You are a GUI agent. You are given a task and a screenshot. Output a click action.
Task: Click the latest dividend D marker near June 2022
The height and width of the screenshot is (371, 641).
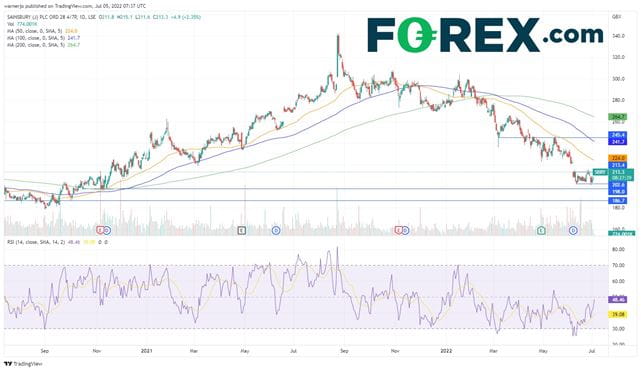coord(574,231)
